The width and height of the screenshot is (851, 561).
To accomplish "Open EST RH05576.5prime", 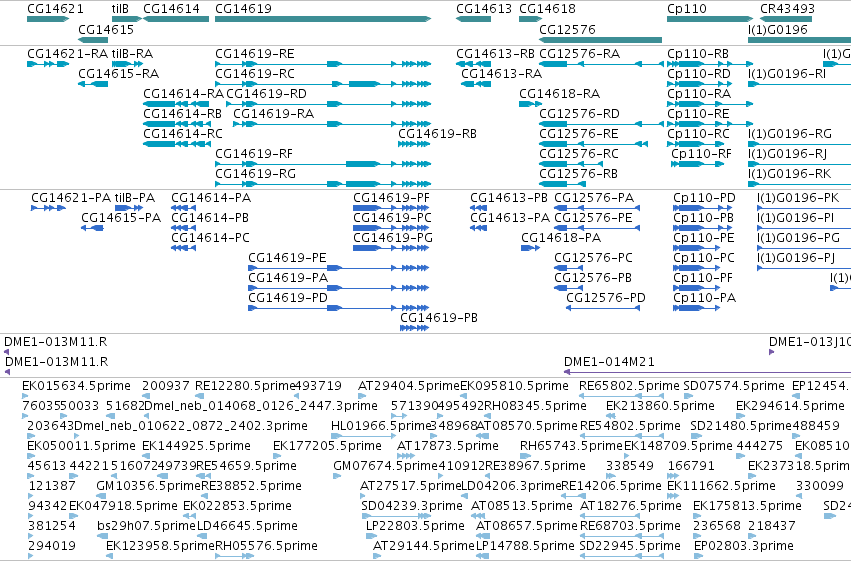I will pyautogui.click(x=266, y=546).
